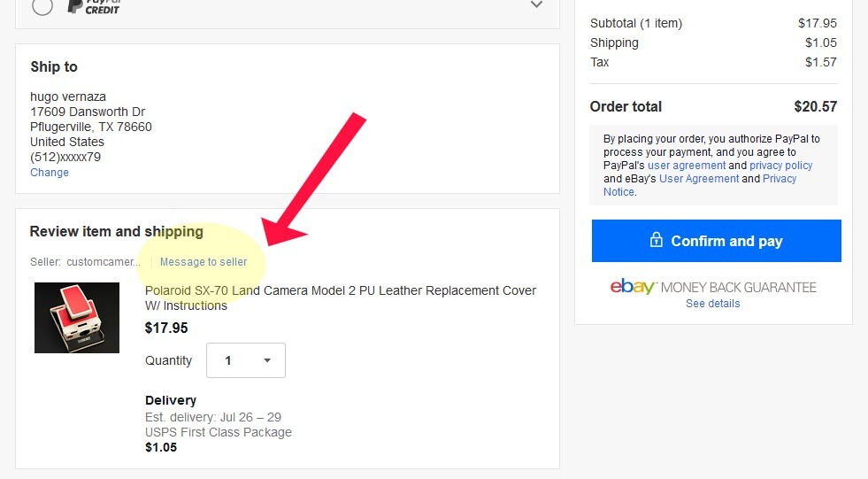Click the PayPal Credit logo
The height and width of the screenshot is (479, 868).
[93, 7]
